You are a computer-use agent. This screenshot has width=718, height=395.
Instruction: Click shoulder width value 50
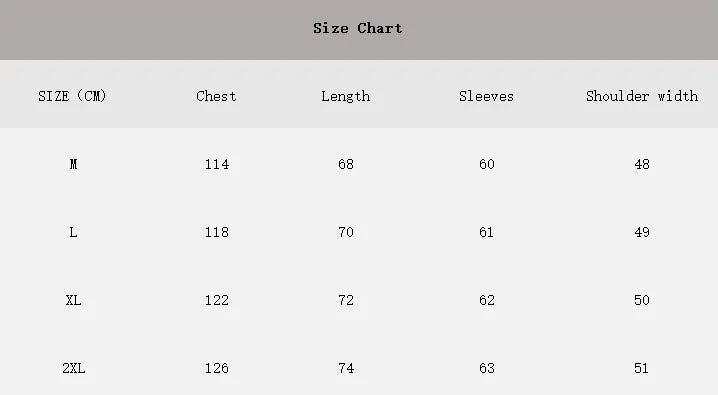pos(642,300)
